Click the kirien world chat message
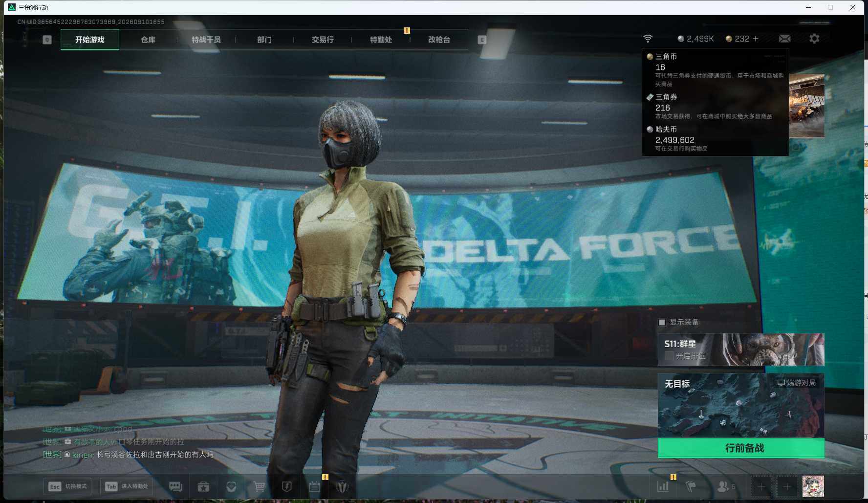The height and width of the screenshot is (503, 868). point(128,455)
